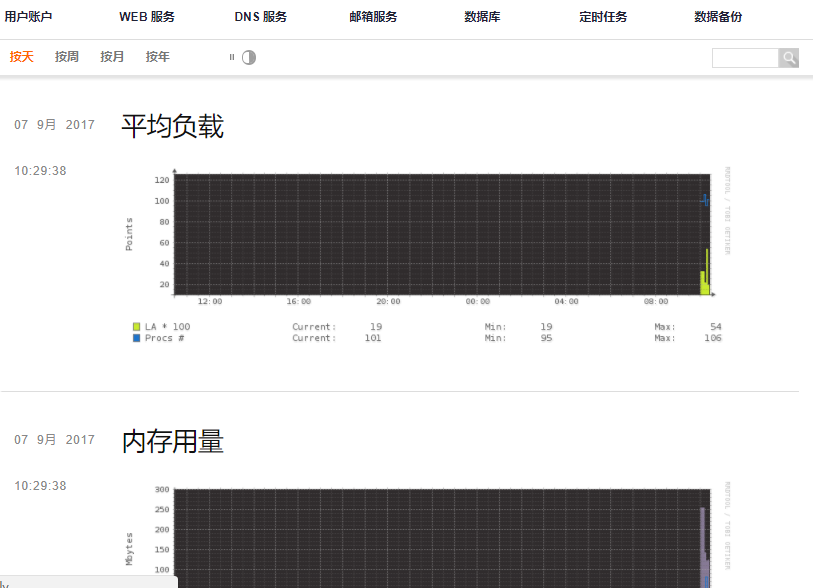The image size is (813, 588).
Task: Click the 'Procs #' legend label
Action: 164,338
